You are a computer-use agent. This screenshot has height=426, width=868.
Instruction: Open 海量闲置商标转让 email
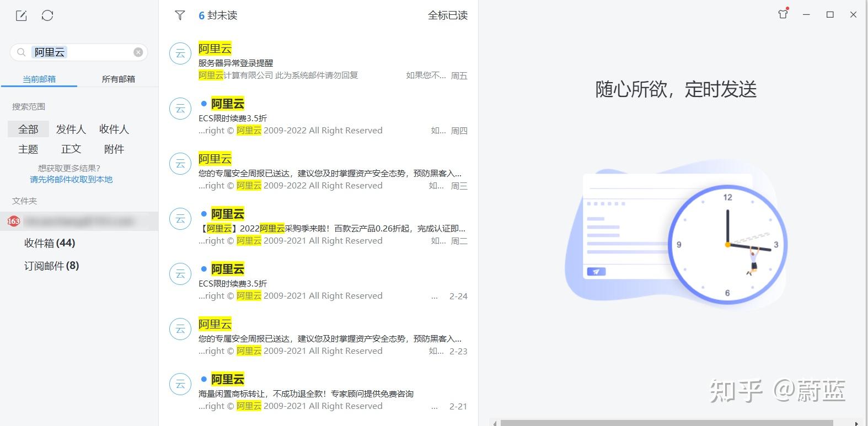point(318,392)
